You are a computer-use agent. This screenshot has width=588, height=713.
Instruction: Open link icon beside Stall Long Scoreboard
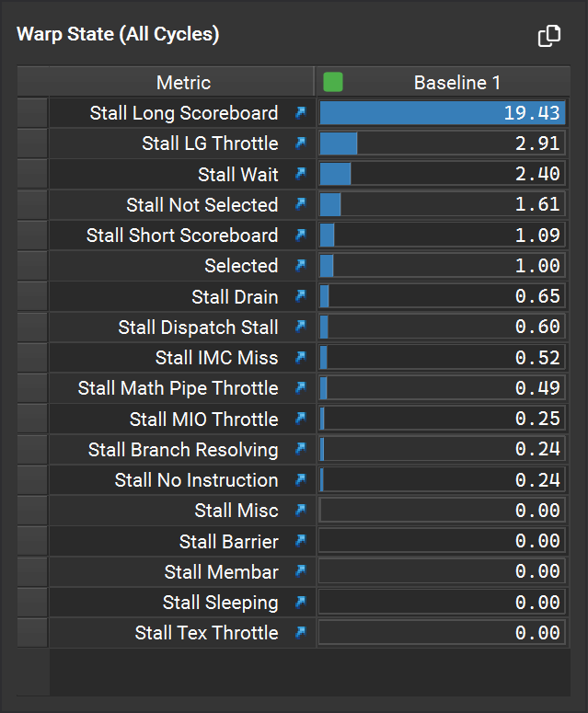(301, 112)
